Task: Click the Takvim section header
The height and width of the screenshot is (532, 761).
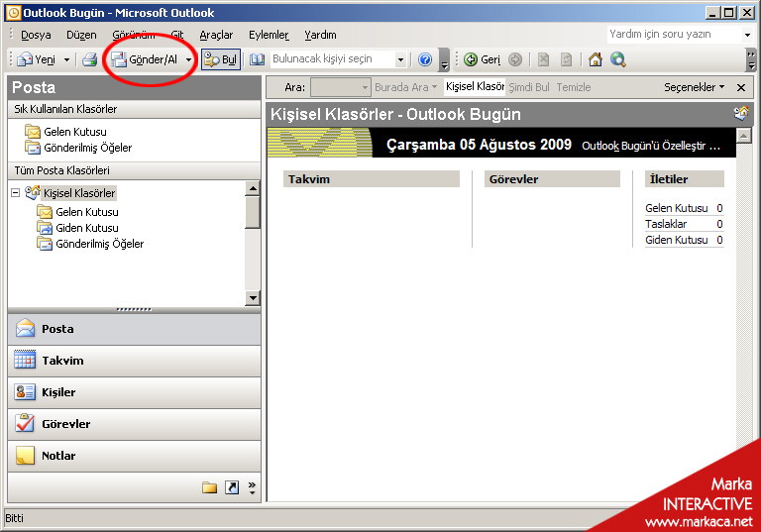Action: (x=372, y=179)
